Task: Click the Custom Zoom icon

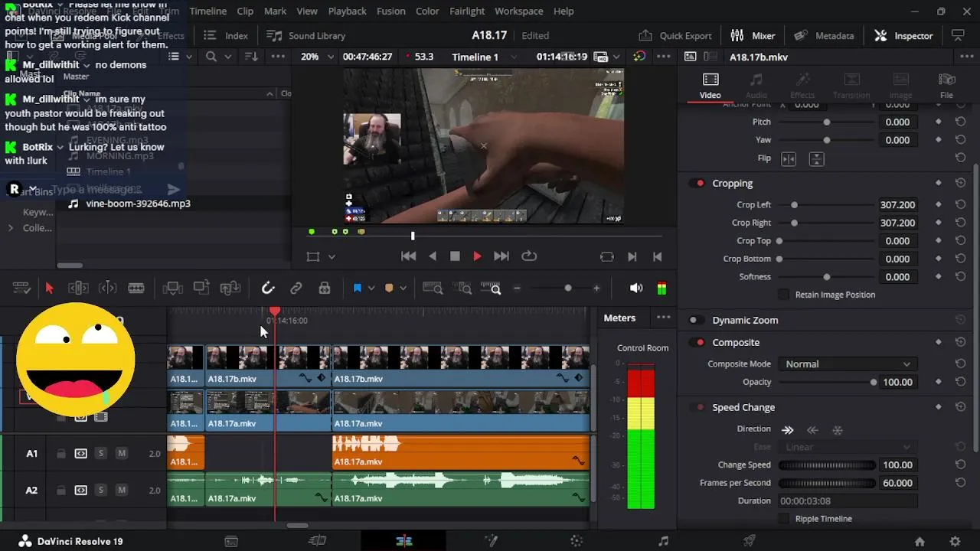Action: (491, 289)
